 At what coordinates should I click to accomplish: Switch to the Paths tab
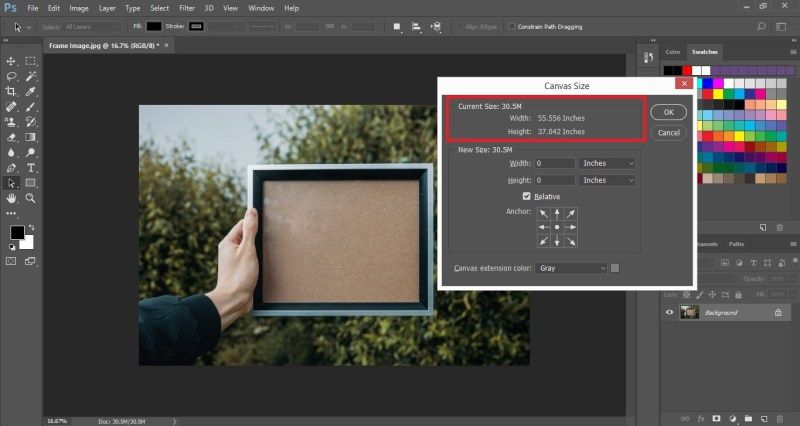point(736,244)
